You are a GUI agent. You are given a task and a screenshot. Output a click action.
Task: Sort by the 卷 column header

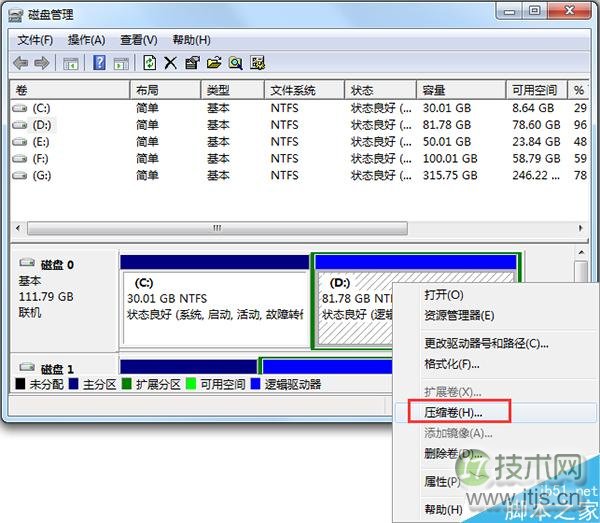click(70, 90)
